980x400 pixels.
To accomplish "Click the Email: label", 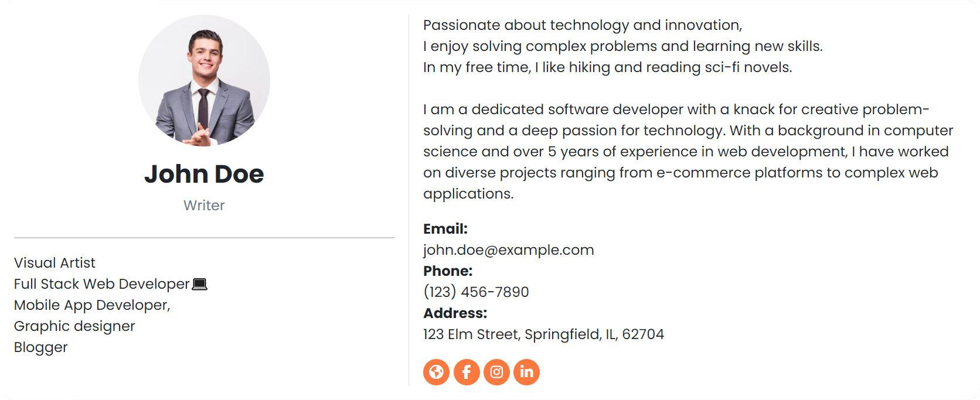I will (x=445, y=229).
